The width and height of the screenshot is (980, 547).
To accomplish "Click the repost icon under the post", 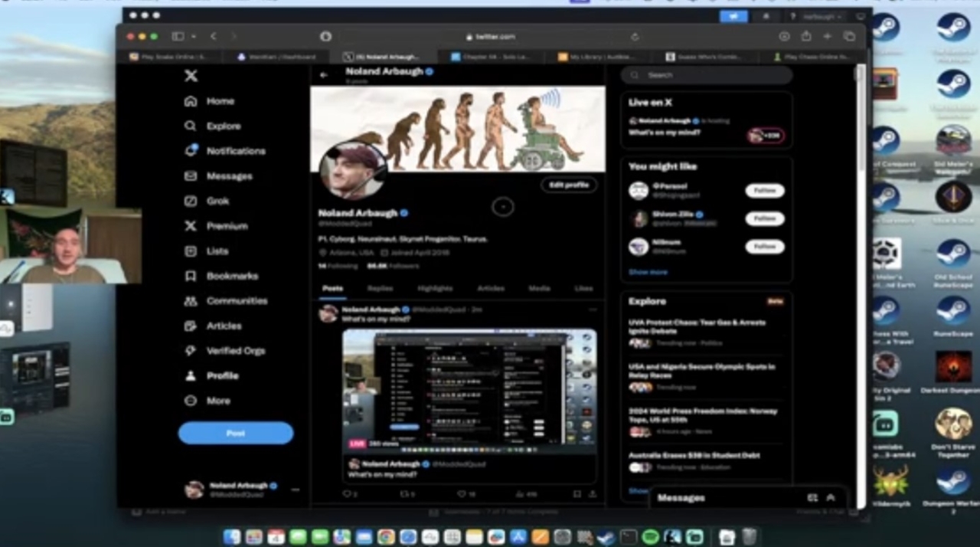I will point(403,495).
